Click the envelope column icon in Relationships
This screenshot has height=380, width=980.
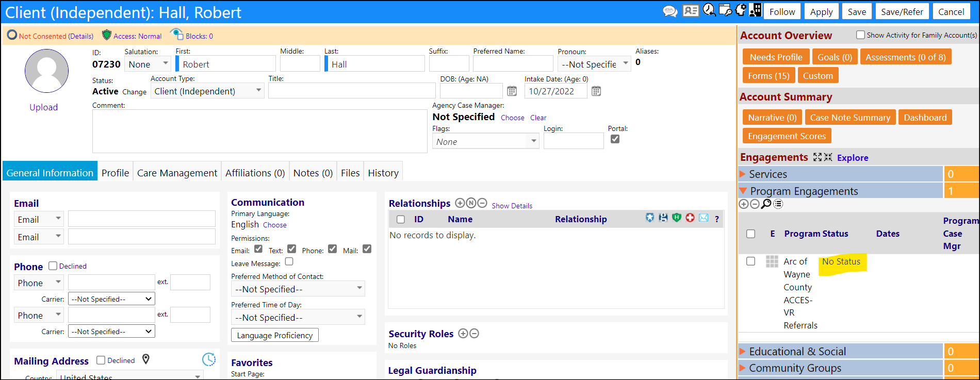tap(704, 218)
